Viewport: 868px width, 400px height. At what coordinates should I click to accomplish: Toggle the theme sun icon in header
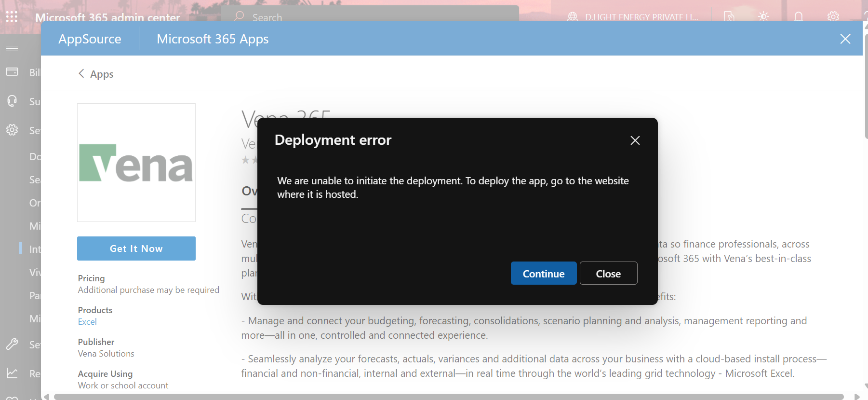point(763,16)
